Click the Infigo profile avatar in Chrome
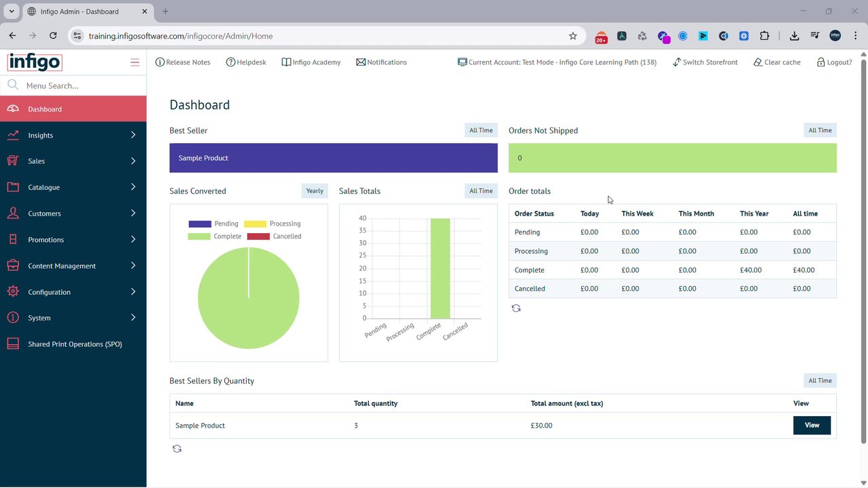The image size is (868, 488). point(835,36)
